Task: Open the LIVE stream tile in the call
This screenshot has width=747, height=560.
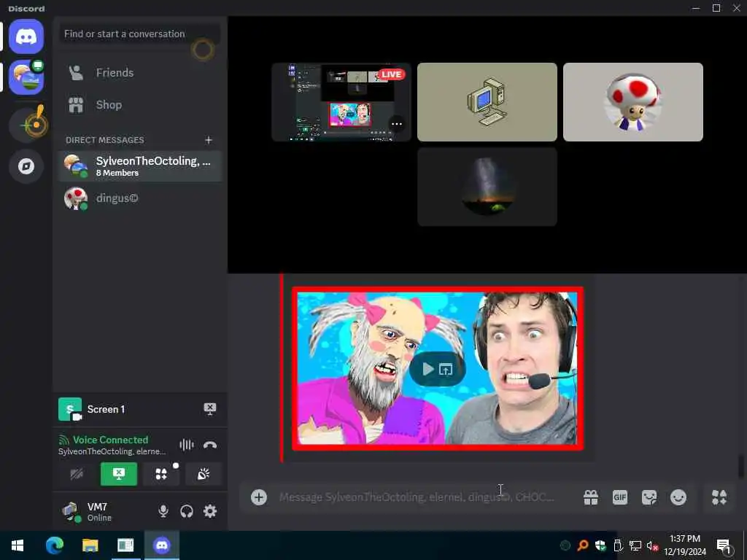Action: (341, 102)
